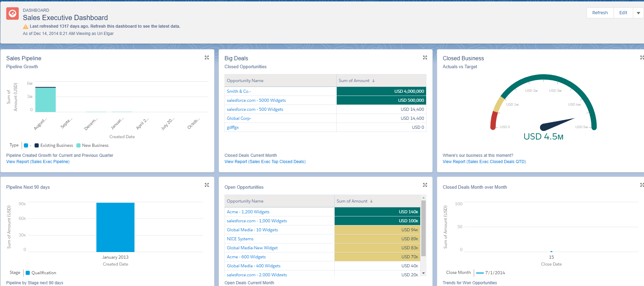The height and width of the screenshot is (286, 644).
Task: Open Global Media-New Widget opportunity
Action: coord(252,248)
